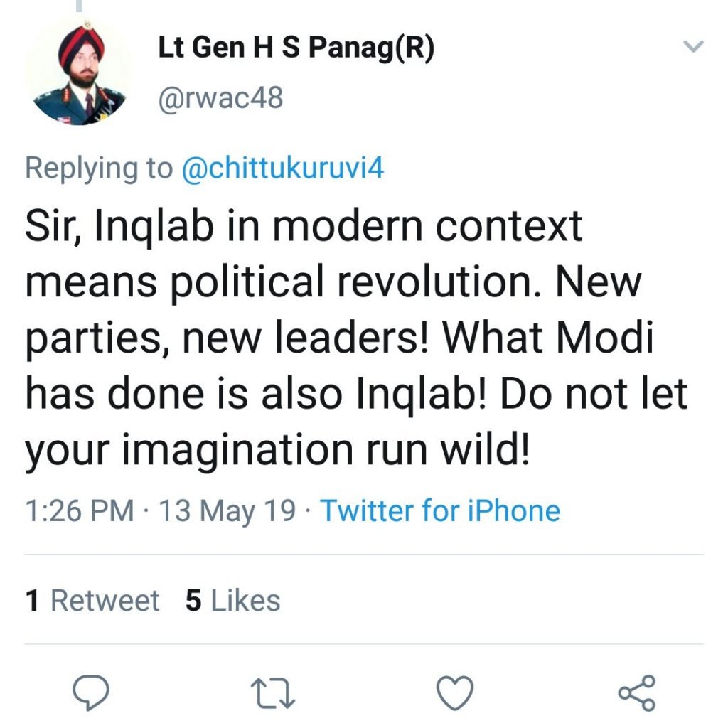View the 5 Likes list
Screen dimensions: 728x728
(x=233, y=600)
